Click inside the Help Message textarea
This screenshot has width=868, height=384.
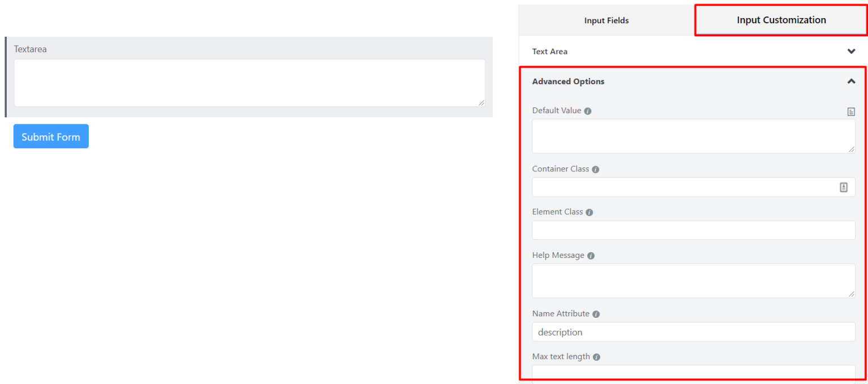(x=693, y=281)
